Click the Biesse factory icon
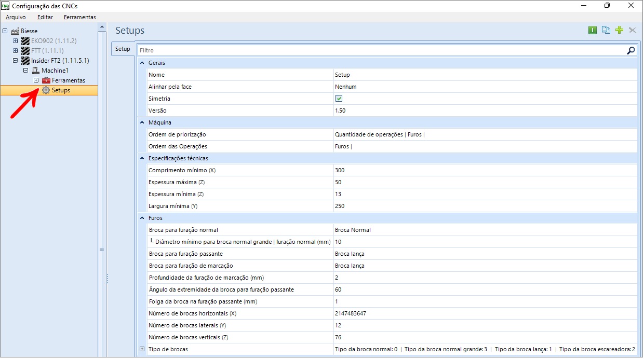The height and width of the screenshot is (359, 644). click(15, 31)
